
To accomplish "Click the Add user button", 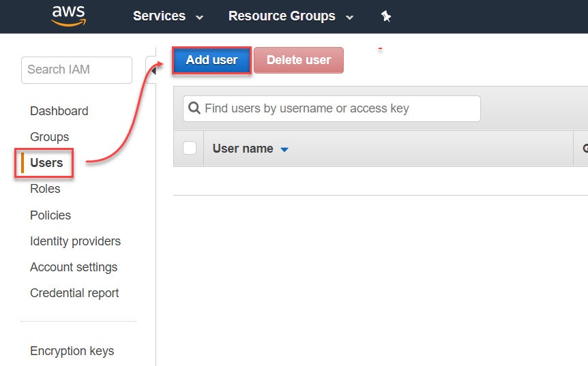I will 212,60.
